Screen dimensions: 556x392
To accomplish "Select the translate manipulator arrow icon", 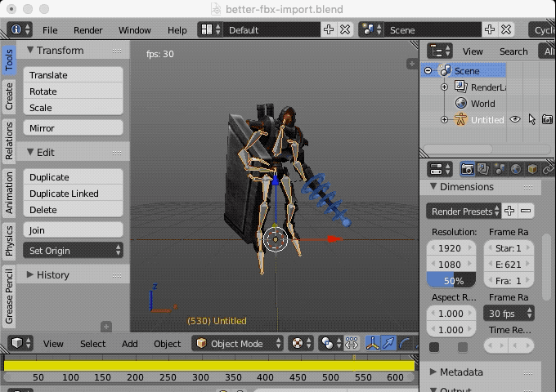I will [x=388, y=344].
